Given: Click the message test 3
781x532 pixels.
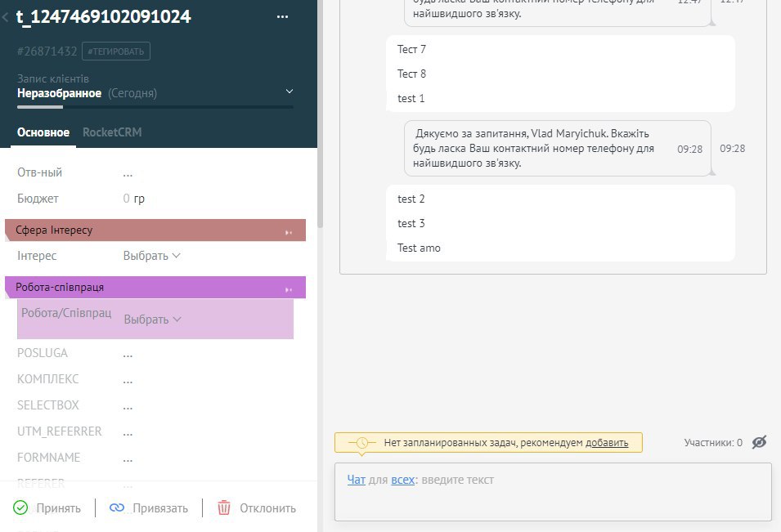Looking at the screenshot, I should click(411, 223).
